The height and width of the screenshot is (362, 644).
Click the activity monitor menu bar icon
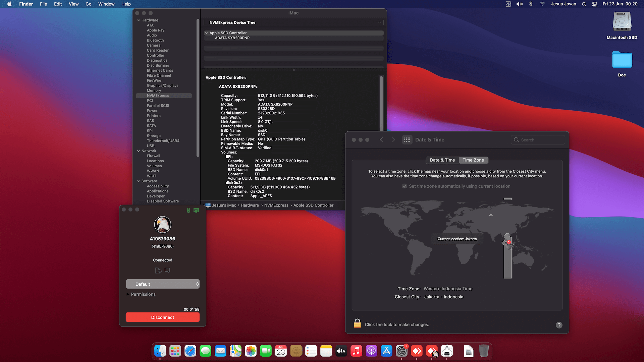508,4
